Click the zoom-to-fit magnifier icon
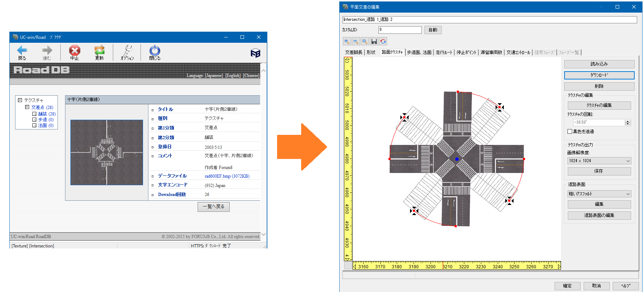This screenshot has width=644, height=292. (365, 41)
